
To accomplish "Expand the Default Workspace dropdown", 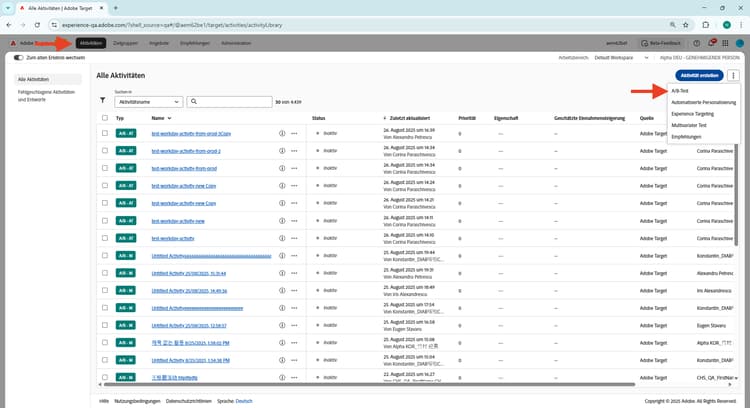I will tap(621, 57).
